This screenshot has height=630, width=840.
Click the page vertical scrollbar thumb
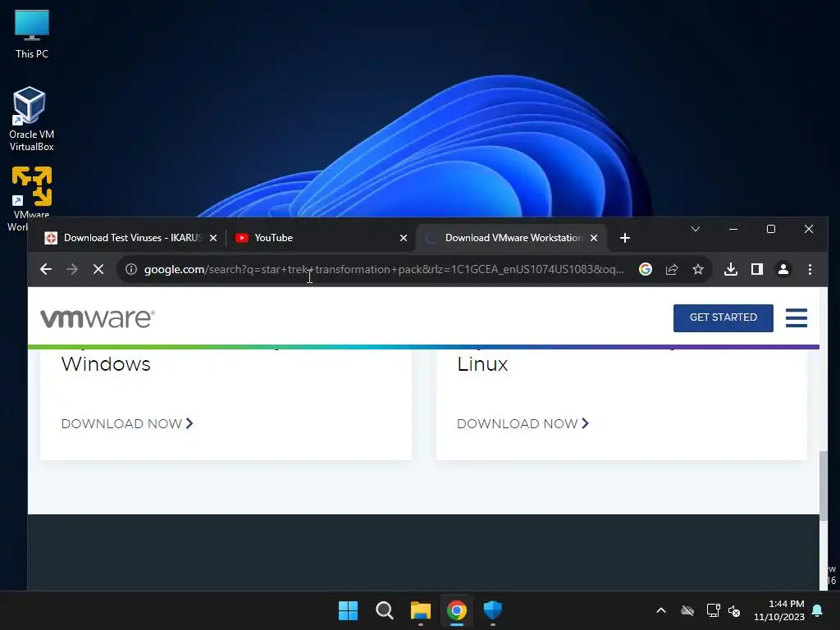(x=824, y=485)
